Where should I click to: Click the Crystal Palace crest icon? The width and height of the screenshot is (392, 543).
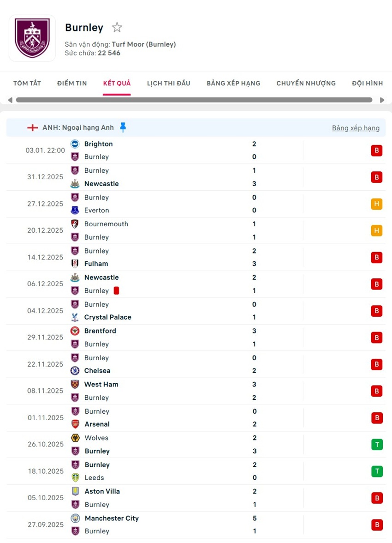(x=75, y=317)
